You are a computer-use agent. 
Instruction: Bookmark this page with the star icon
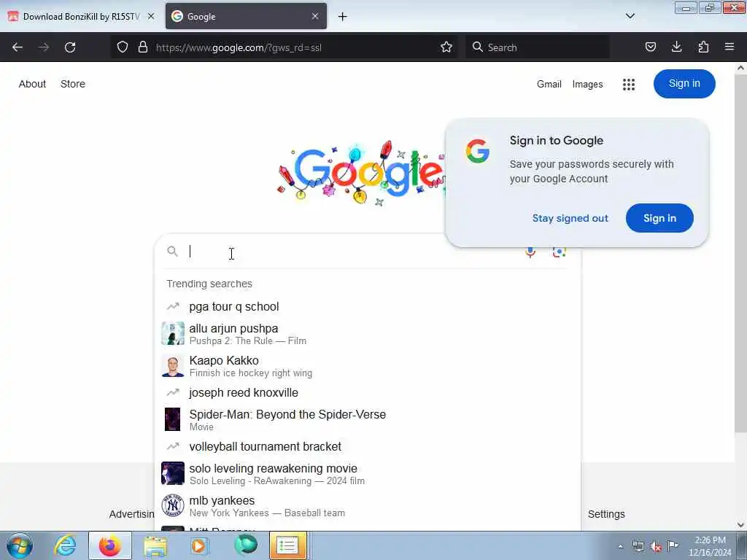pos(446,47)
